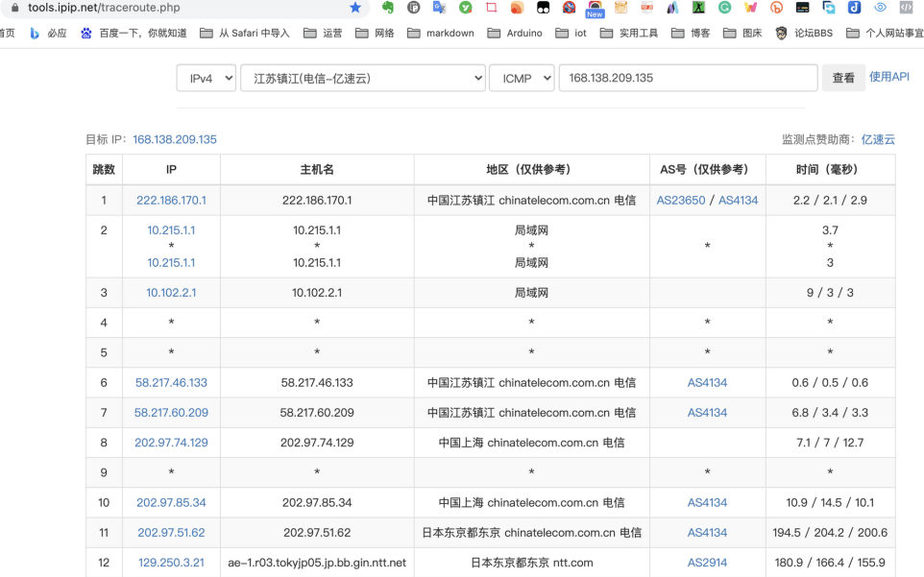The height and width of the screenshot is (577, 924).
Task: Expand the 江苏镇江 monitoring node dropdown
Action: (362, 78)
